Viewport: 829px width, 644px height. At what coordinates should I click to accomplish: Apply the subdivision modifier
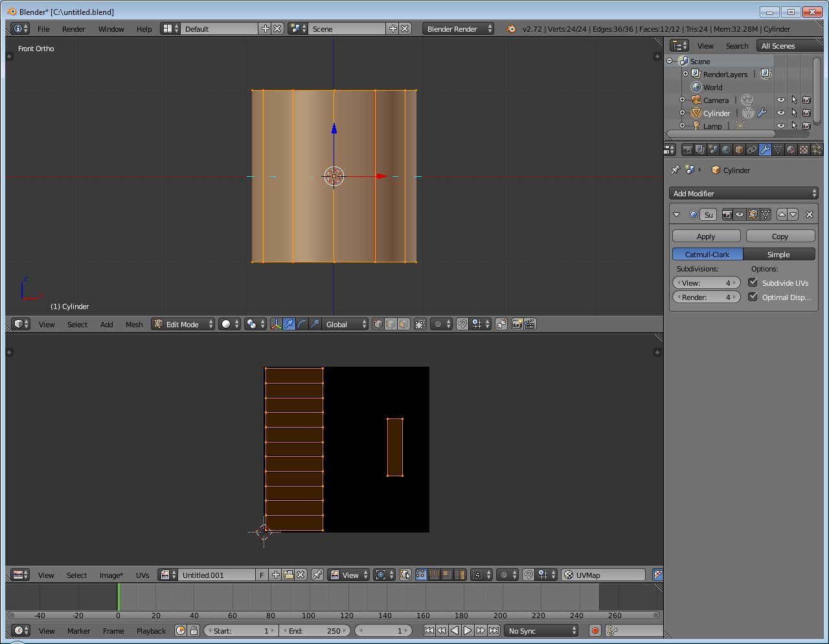(x=706, y=236)
